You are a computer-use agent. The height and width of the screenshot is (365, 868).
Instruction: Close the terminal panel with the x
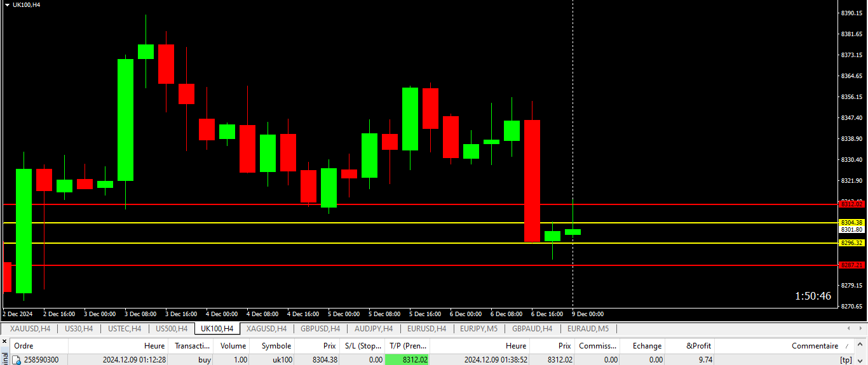[x=4, y=342]
